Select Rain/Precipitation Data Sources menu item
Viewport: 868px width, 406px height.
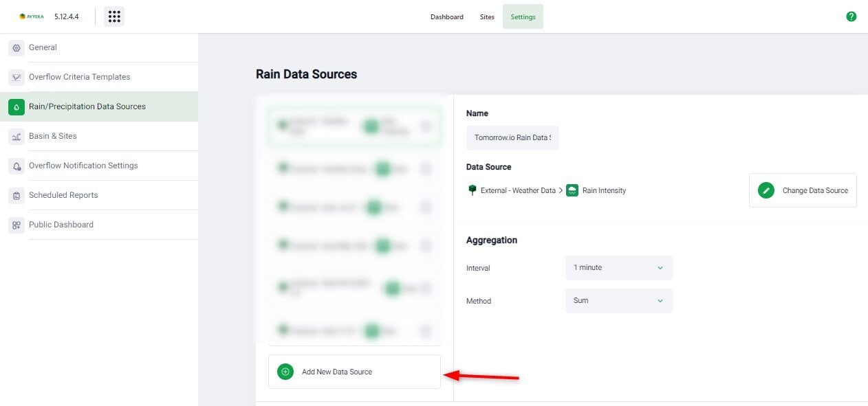coord(87,106)
